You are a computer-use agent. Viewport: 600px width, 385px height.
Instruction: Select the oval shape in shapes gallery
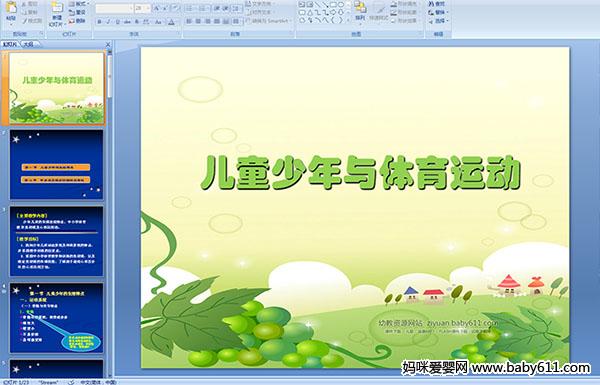tap(341, 5)
